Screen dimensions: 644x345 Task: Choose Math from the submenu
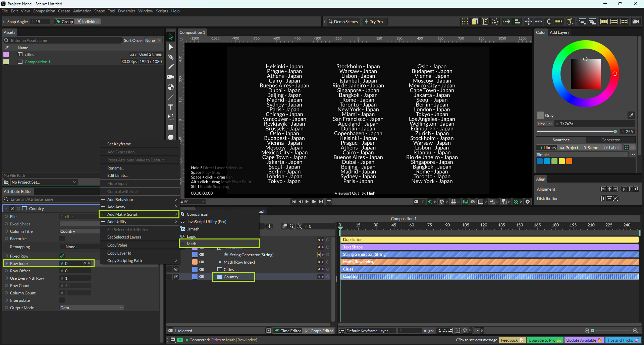(x=192, y=244)
